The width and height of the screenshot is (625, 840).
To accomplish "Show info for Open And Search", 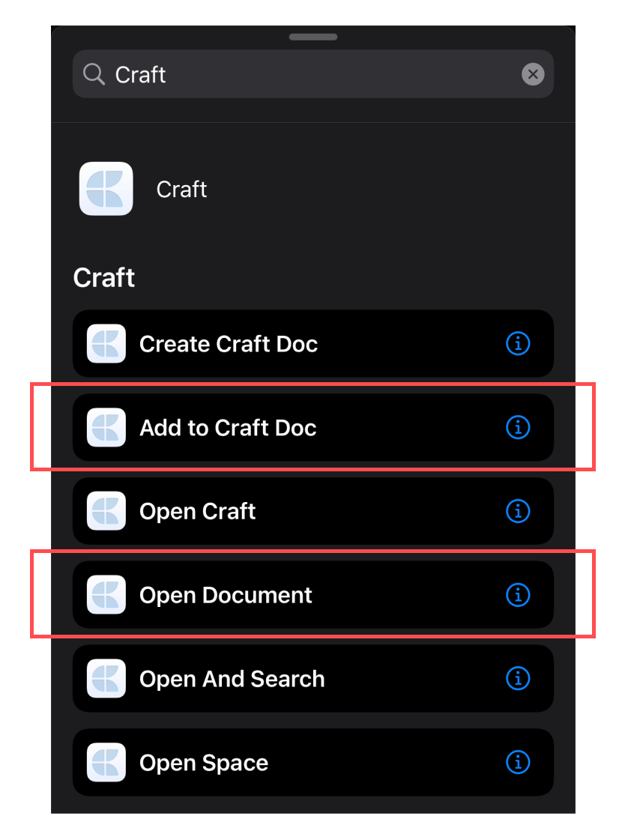I will pyautogui.click(x=518, y=678).
